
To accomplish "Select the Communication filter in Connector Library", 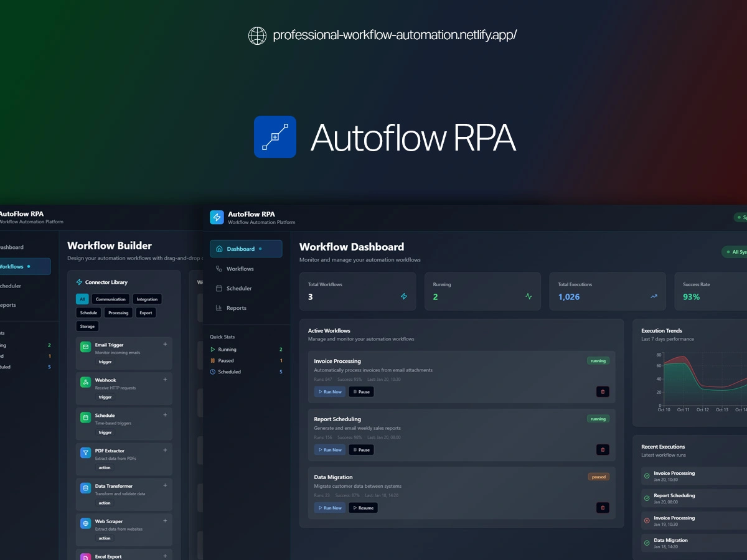I will [110, 299].
